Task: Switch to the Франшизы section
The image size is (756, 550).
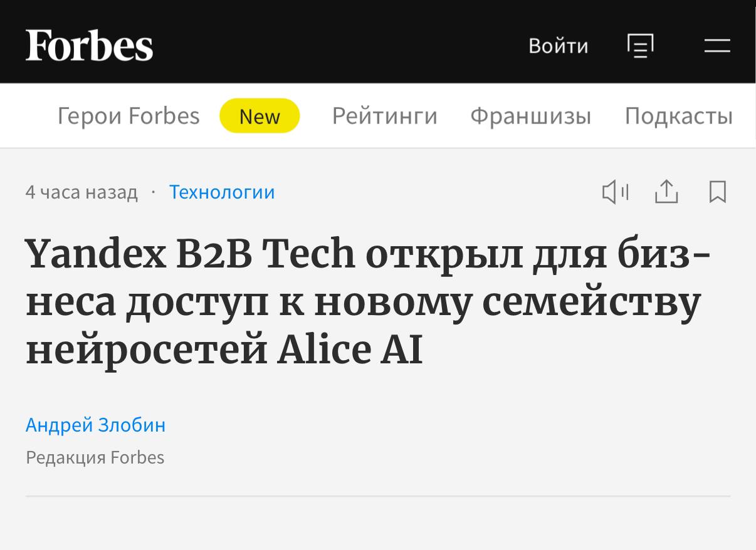Action: (x=532, y=116)
